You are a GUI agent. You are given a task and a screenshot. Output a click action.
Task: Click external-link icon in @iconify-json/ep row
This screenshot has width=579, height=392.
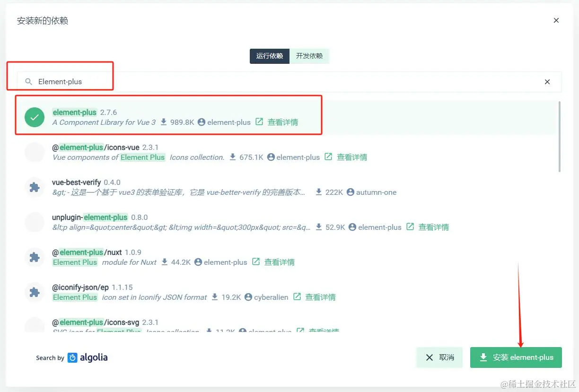click(297, 296)
